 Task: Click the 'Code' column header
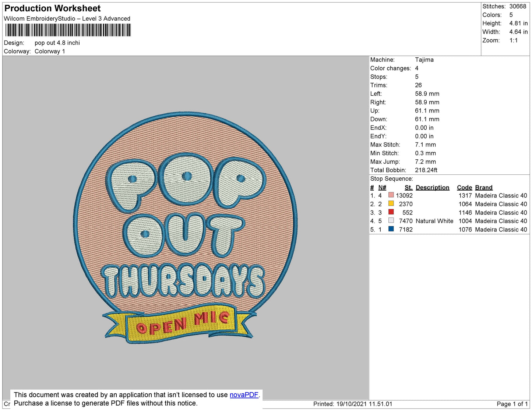click(x=464, y=187)
